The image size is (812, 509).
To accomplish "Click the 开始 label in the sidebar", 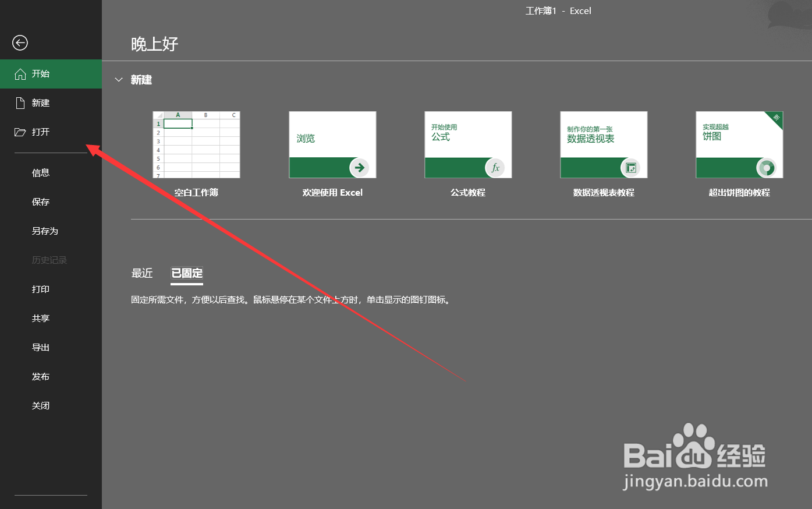I will point(41,74).
